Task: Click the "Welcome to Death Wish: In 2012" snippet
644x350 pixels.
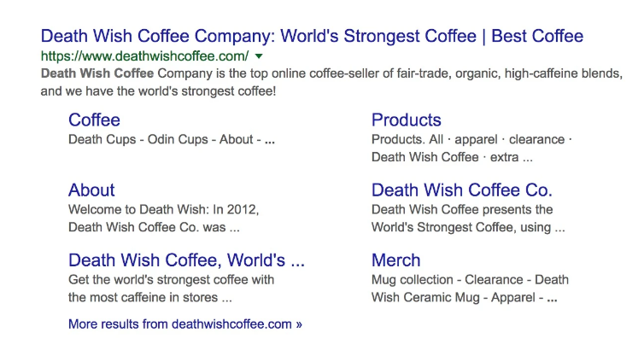Action: tap(163, 209)
